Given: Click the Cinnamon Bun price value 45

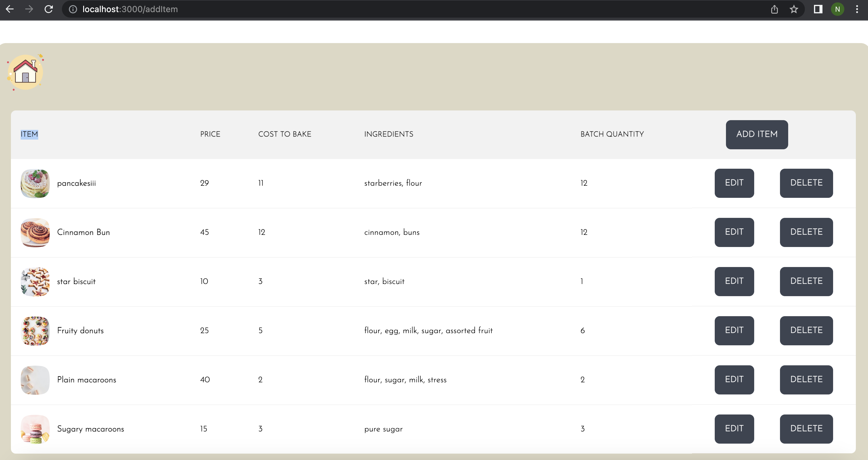Looking at the screenshot, I should pyautogui.click(x=204, y=232).
